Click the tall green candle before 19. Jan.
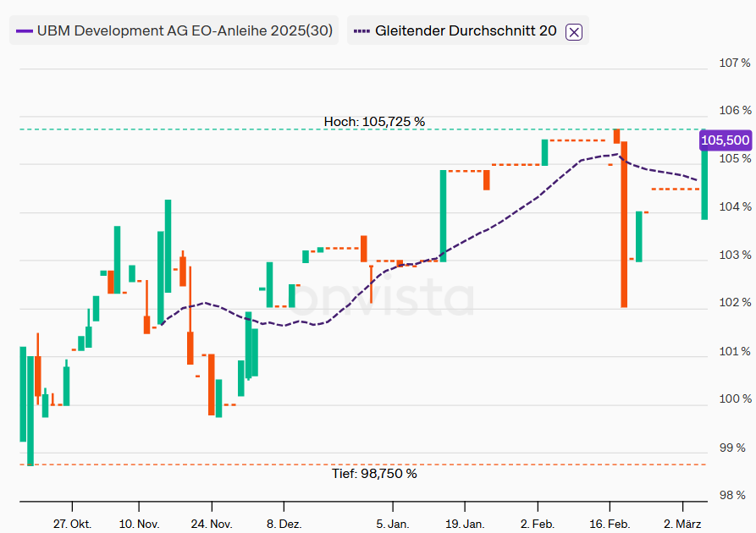The height and width of the screenshot is (533, 756). click(443, 216)
